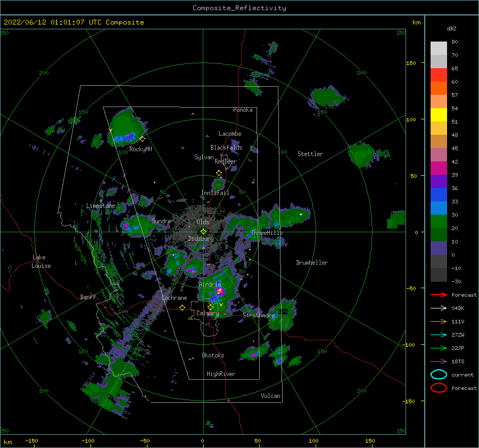Click the km unit label at top right
The width and height of the screenshot is (479, 448).
pos(417,22)
